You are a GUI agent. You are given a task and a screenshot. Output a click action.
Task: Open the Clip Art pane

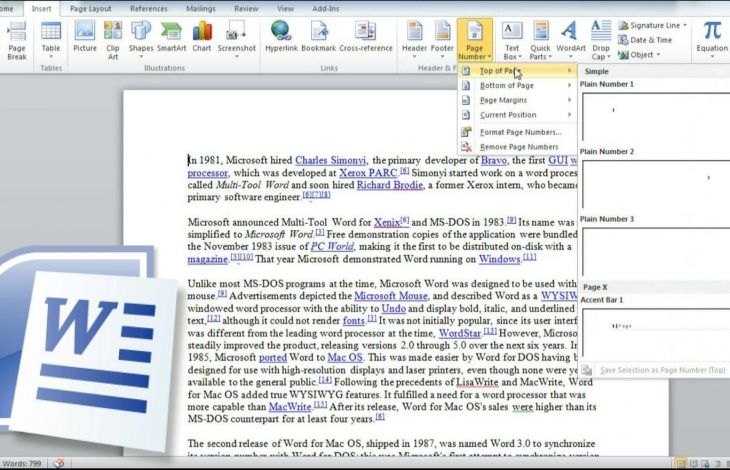pyautogui.click(x=113, y=41)
